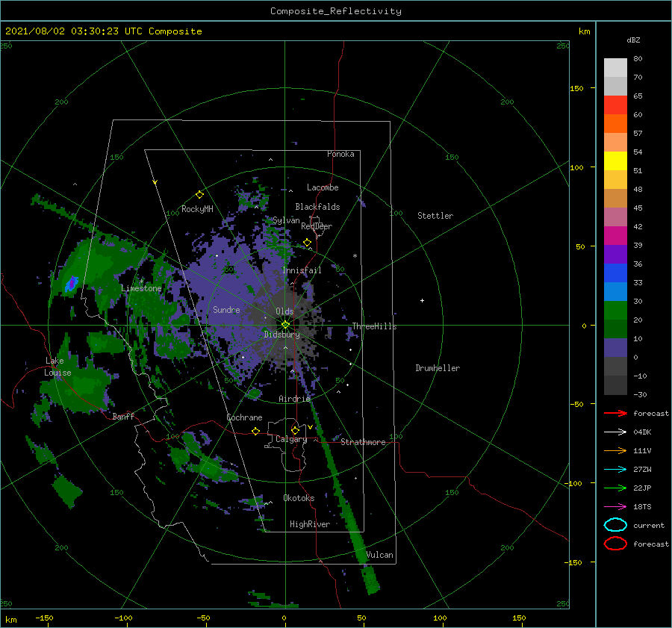Viewport: 672px width, 628px height.
Task: Click the yellow diamond marker below Cochrane
Action: 255,431
